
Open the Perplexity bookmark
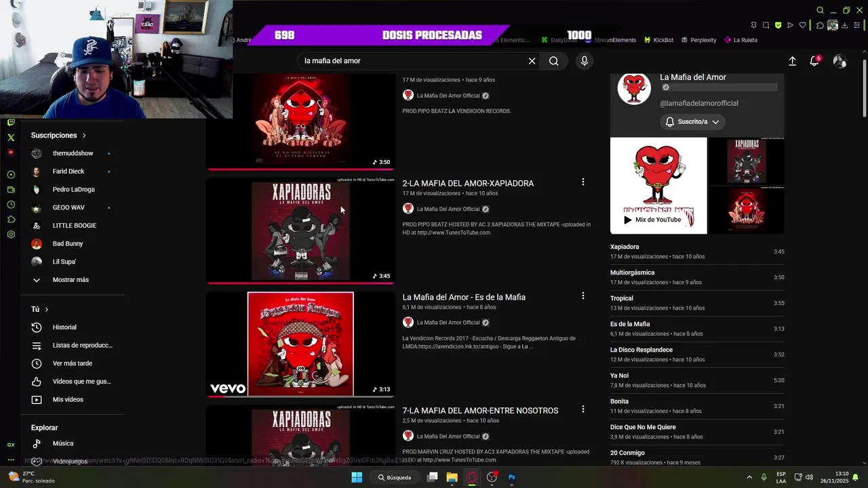pyautogui.click(x=698, y=40)
